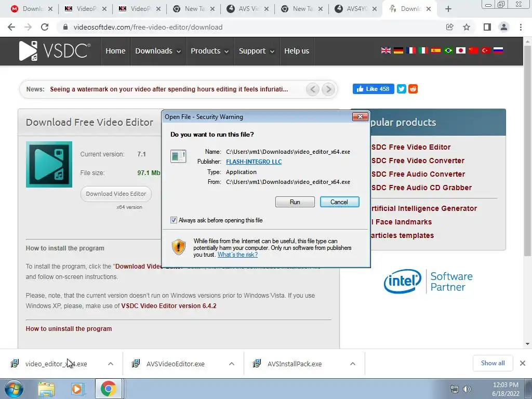Share on Reddit via the orange icon
Image resolution: width=532 pixels, height=399 pixels.
tap(413, 89)
